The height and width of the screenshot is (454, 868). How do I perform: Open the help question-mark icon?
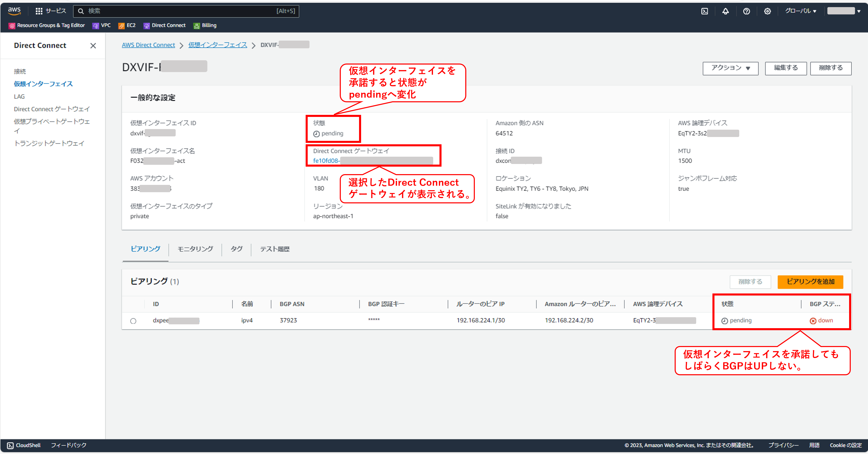pyautogui.click(x=747, y=11)
